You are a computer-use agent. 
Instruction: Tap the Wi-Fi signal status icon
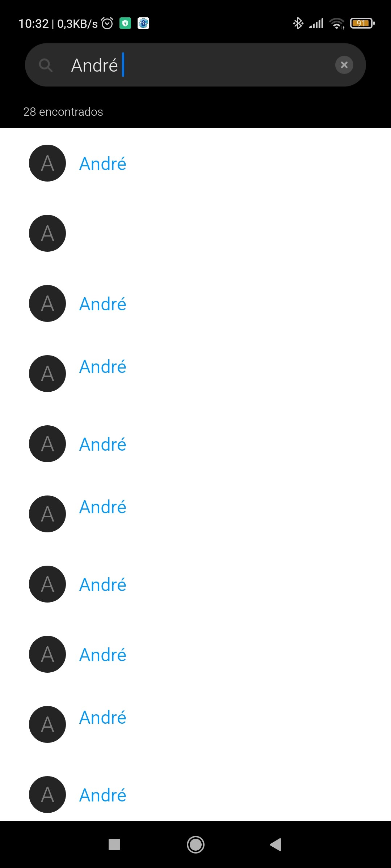[x=337, y=24]
